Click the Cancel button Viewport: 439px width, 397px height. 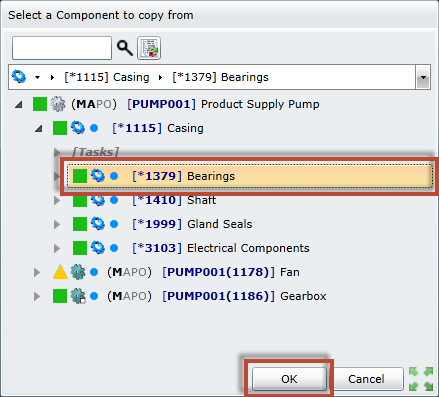click(x=366, y=379)
